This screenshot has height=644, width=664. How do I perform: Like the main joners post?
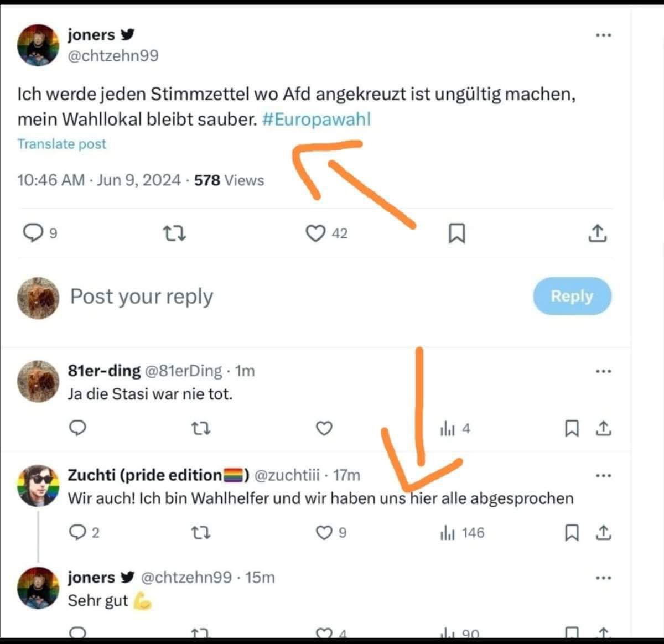coord(315,233)
